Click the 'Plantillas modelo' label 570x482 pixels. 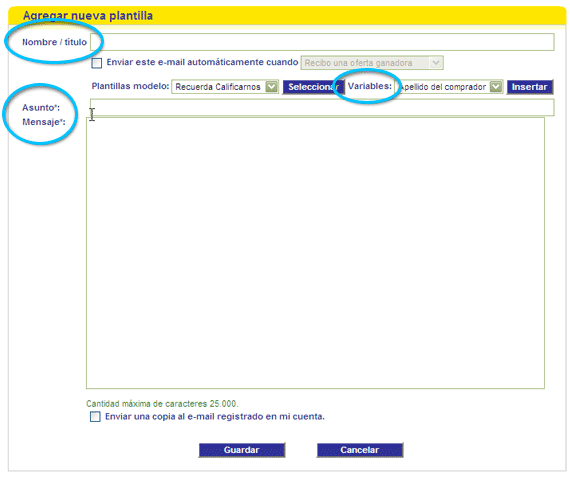130,86
